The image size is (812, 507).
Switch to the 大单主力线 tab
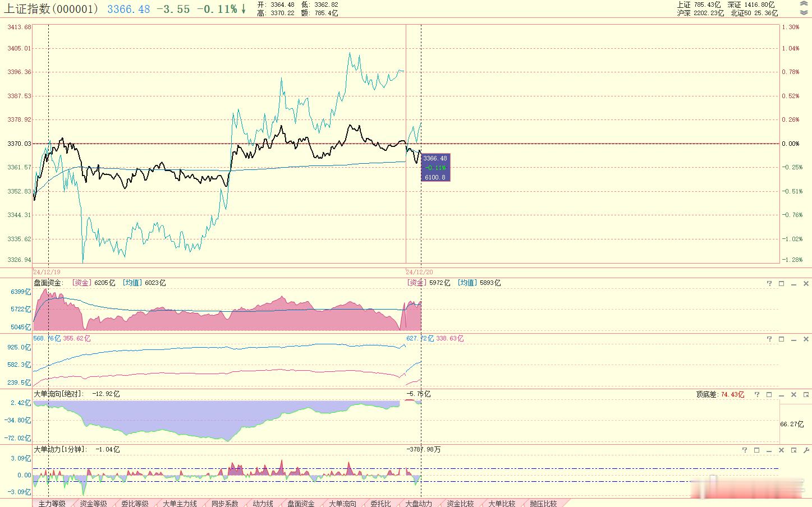(x=180, y=504)
